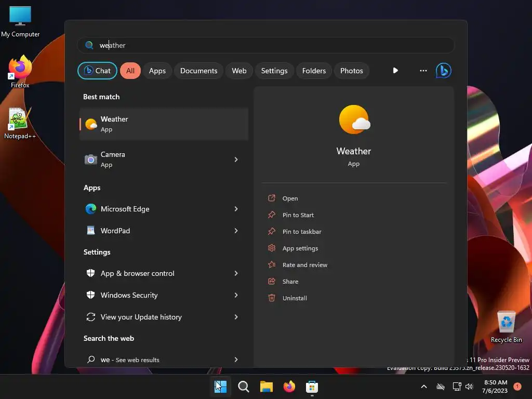Expand the Microsoft Edge result chevron
Image resolution: width=532 pixels, height=399 pixels.
click(236, 209)
